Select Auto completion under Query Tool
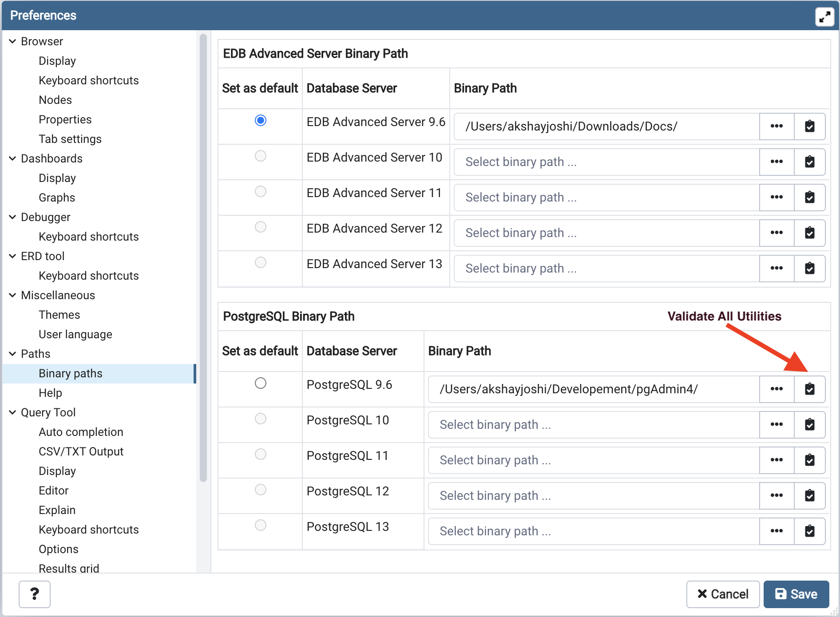The height and width of the screenshot is (617, 840). tap(81, 432)
